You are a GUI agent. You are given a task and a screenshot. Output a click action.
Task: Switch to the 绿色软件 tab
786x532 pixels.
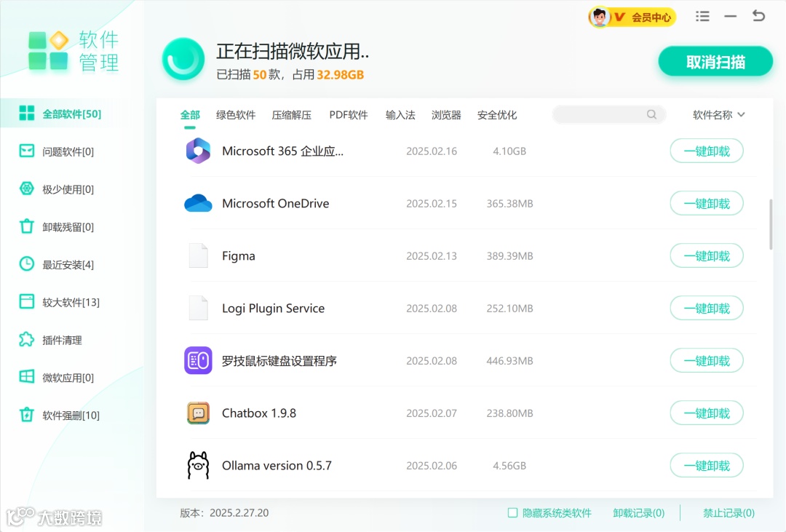click(236, 115)
